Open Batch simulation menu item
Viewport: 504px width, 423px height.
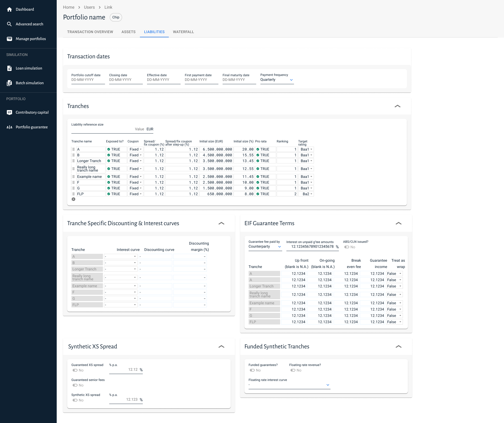[x=28, y=83]
